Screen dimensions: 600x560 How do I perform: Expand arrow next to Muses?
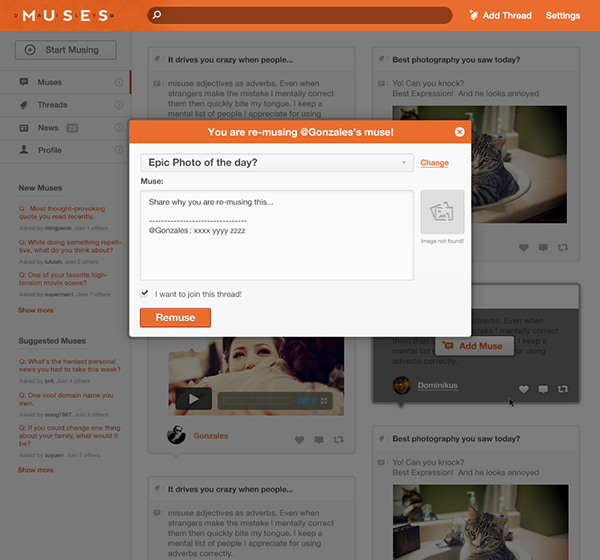coord(119,82)
